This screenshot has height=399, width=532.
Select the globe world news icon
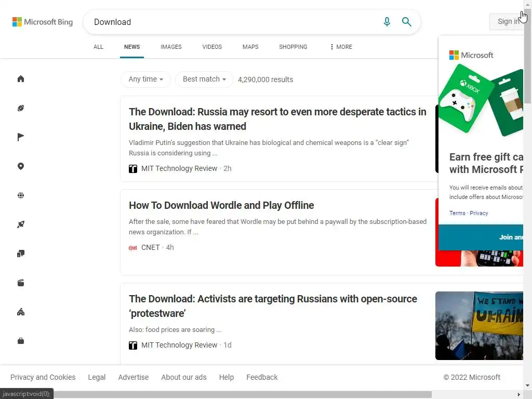pyautogui.click(x=21, y=195)
